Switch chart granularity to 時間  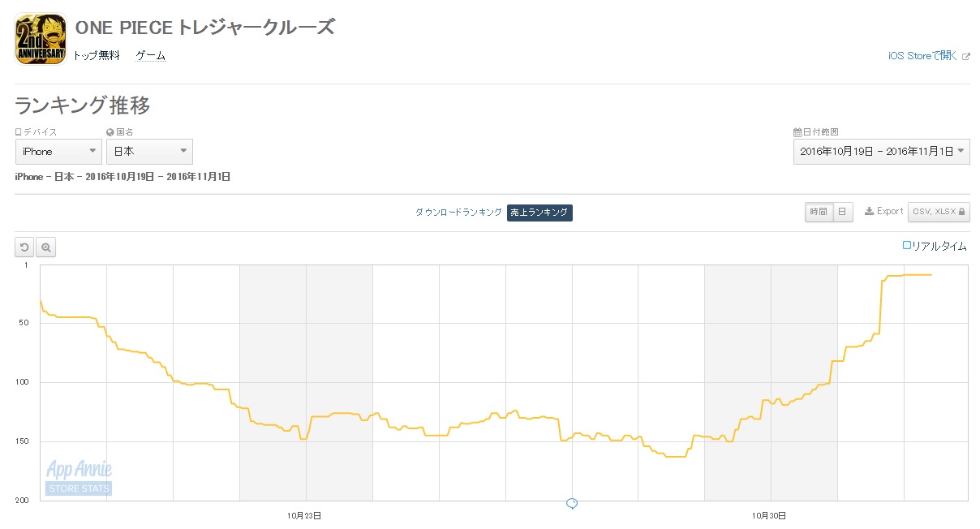coord(818,212)
